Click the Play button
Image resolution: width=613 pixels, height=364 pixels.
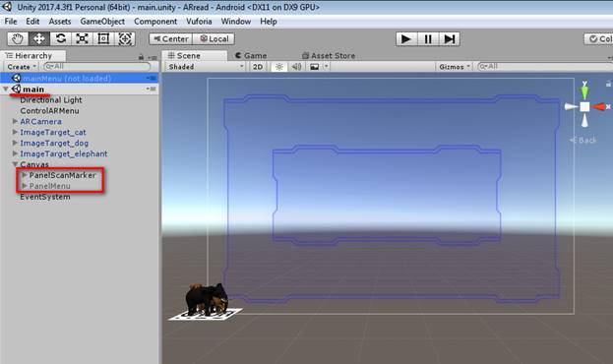pyautogui.click(x=406, y=39)
